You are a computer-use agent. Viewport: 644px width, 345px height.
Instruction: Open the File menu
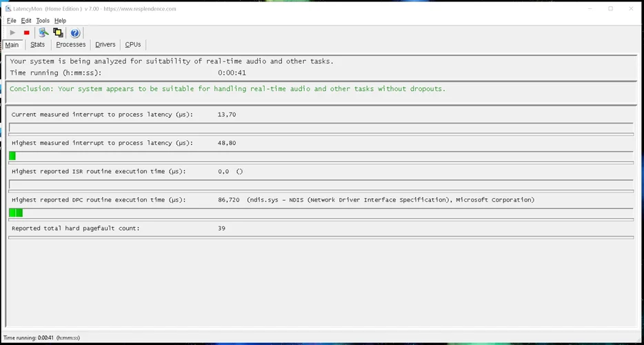tap(12, 21)
